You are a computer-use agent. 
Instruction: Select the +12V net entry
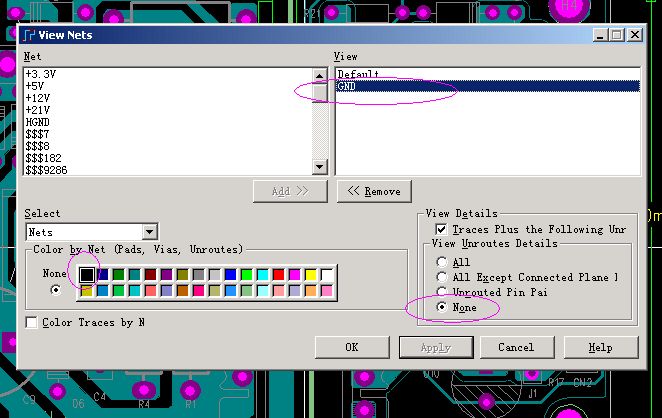[38, 98]
